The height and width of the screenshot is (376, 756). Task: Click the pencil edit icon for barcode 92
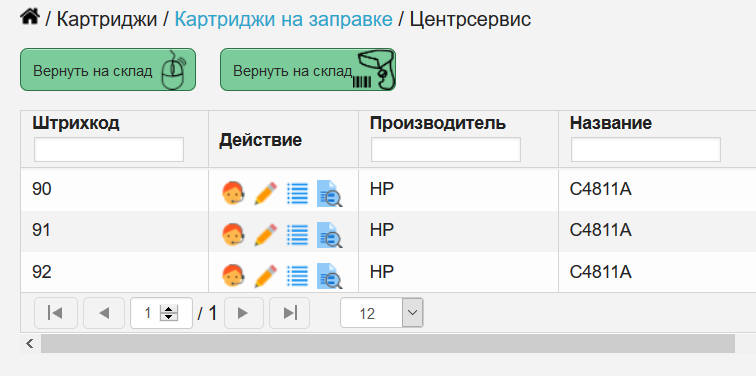click(x=266, y=277)
